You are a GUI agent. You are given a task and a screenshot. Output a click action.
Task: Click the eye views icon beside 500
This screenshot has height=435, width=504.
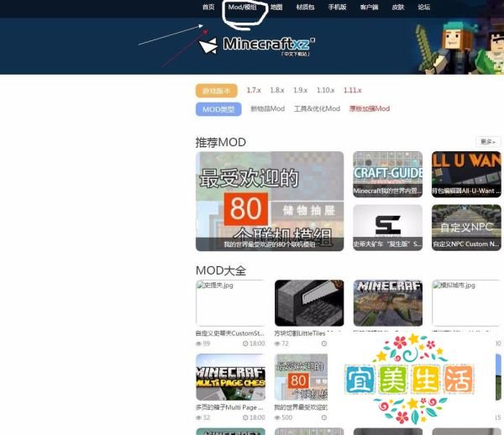click(x=277, y=417)
